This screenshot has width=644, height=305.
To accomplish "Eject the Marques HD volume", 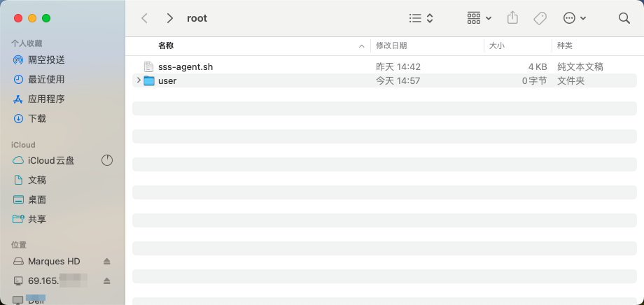I will click(x=107, y=261).
